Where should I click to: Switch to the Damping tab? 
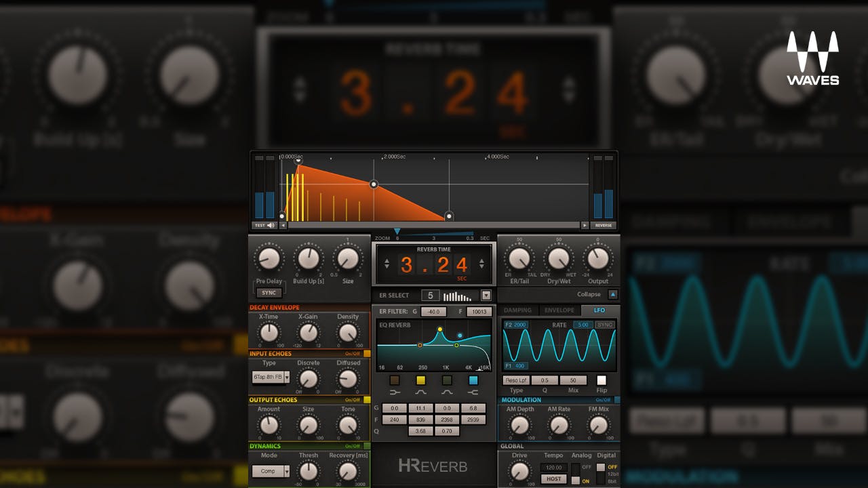(517, 310)
